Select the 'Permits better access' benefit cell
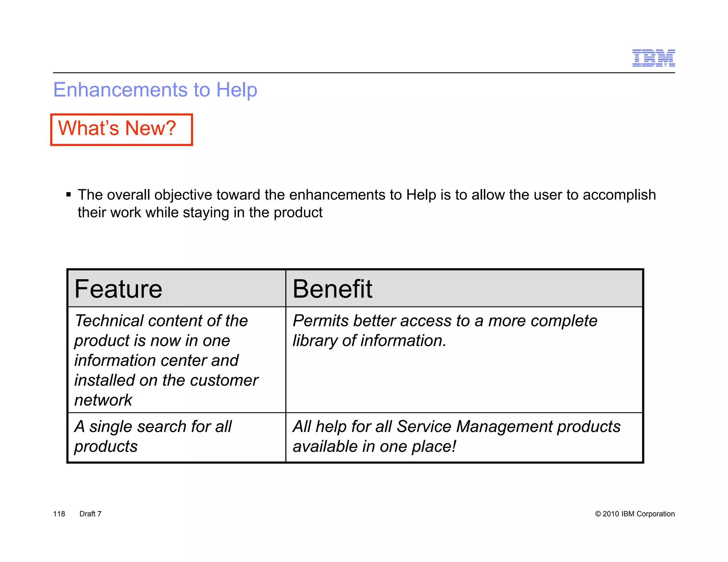The width and height of the screenshot is (728, 562). click(464, 360)
